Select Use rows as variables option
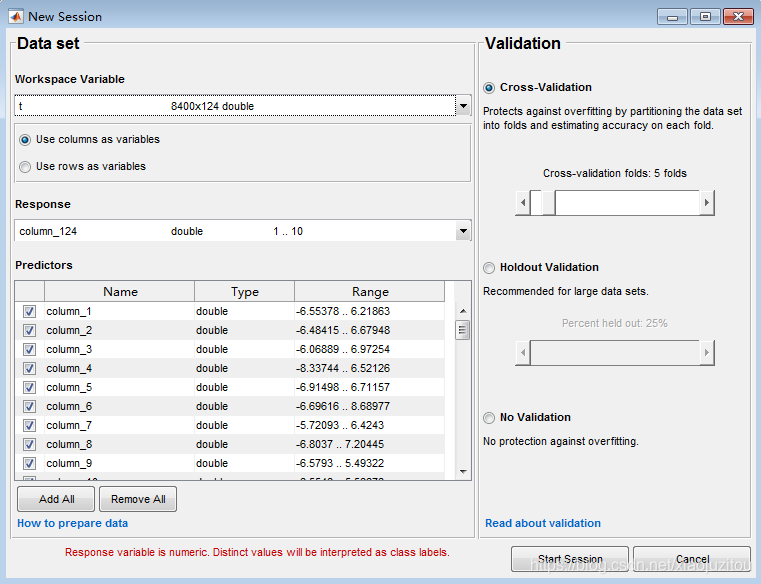Viewport: 761px width, 584px height. tap(26, 167)
